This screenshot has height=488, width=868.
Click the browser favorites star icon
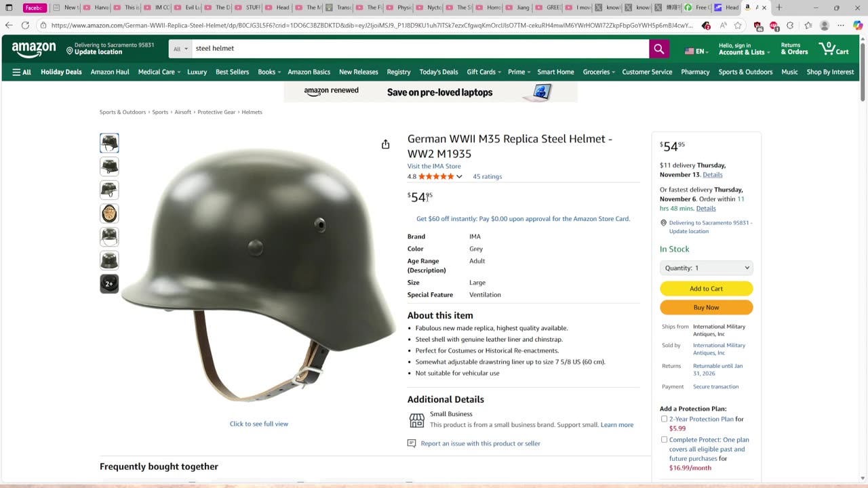coord(738,25)
